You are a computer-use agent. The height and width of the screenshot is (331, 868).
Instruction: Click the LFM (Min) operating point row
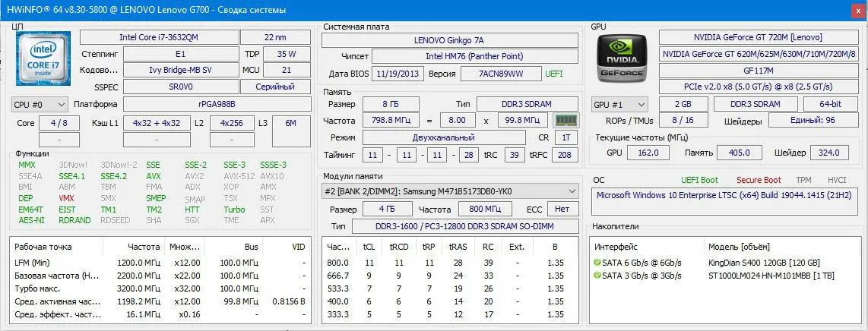tap(160, 263)
